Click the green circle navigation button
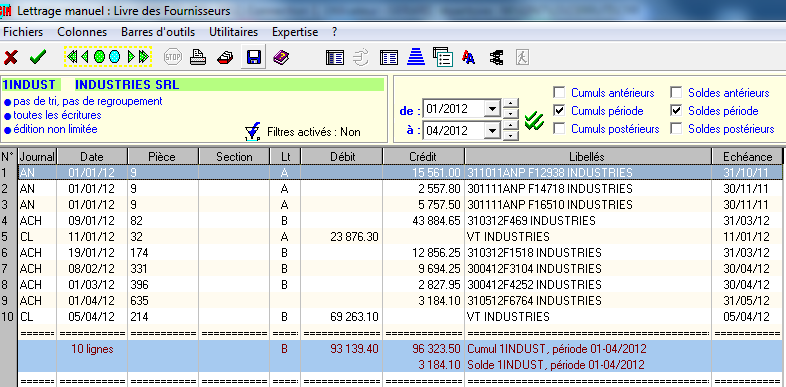 tap(99, 57)
